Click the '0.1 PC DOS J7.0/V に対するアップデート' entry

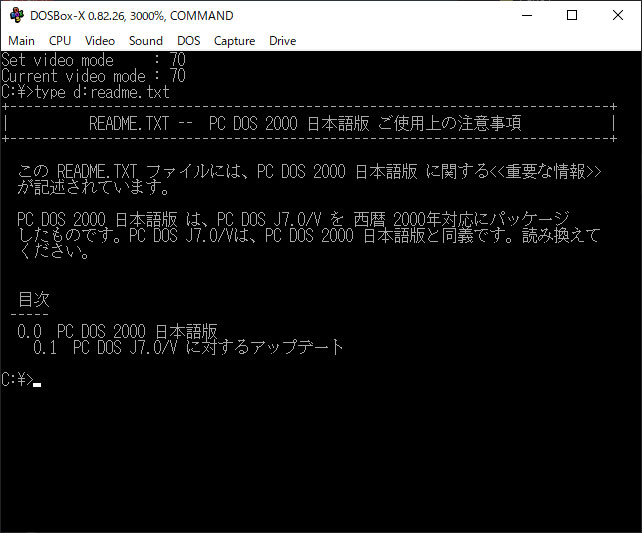point(188,347)
